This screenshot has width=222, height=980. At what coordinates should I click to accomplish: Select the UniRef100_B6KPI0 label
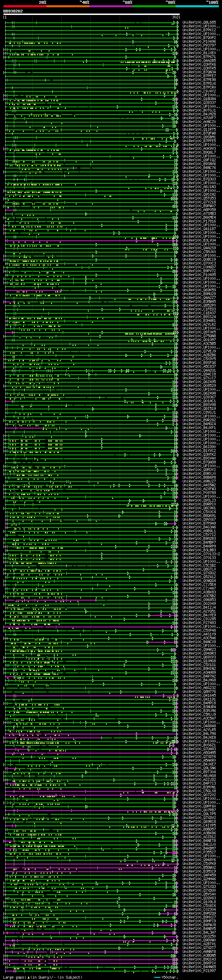point(199,963)
